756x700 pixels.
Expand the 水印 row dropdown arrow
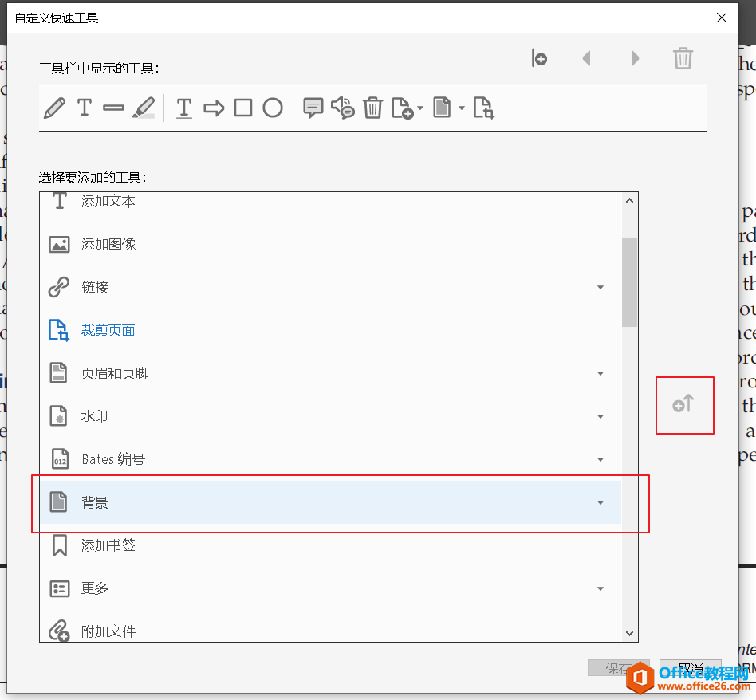click(600, 416)
